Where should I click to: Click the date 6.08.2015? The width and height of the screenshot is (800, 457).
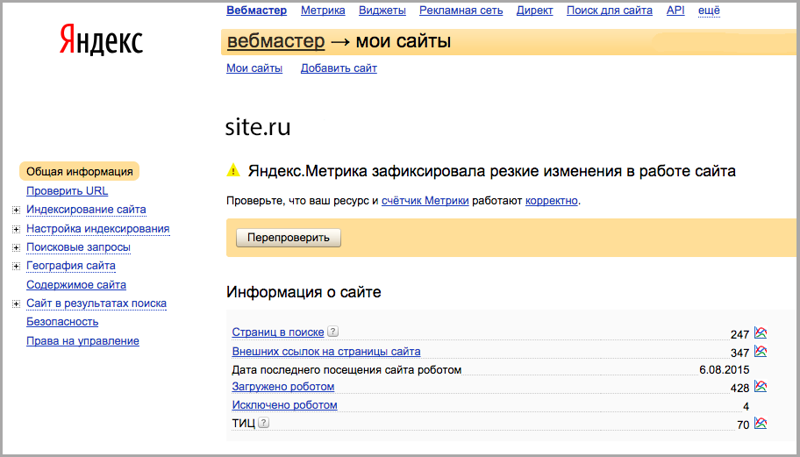[x=724, y=370]
